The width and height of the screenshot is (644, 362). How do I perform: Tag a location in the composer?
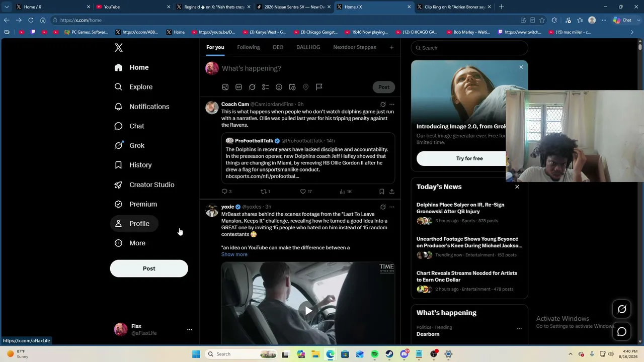click(x=305, y=87)
